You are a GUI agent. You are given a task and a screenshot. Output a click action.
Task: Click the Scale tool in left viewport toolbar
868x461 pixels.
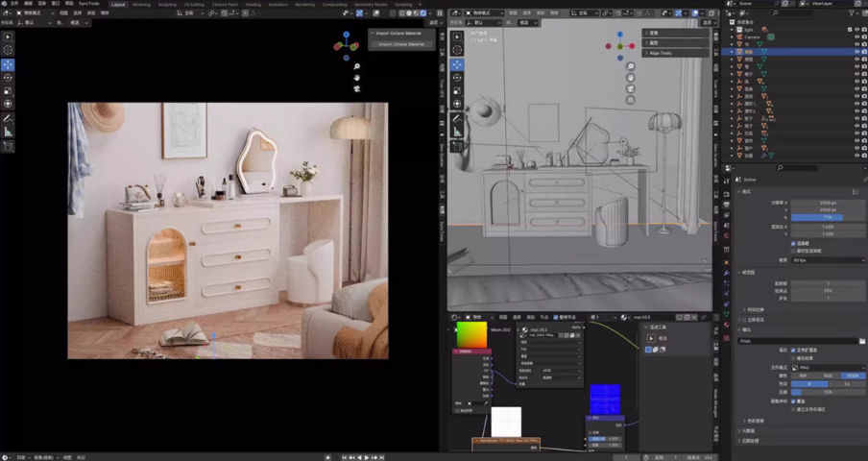point(8,90)
